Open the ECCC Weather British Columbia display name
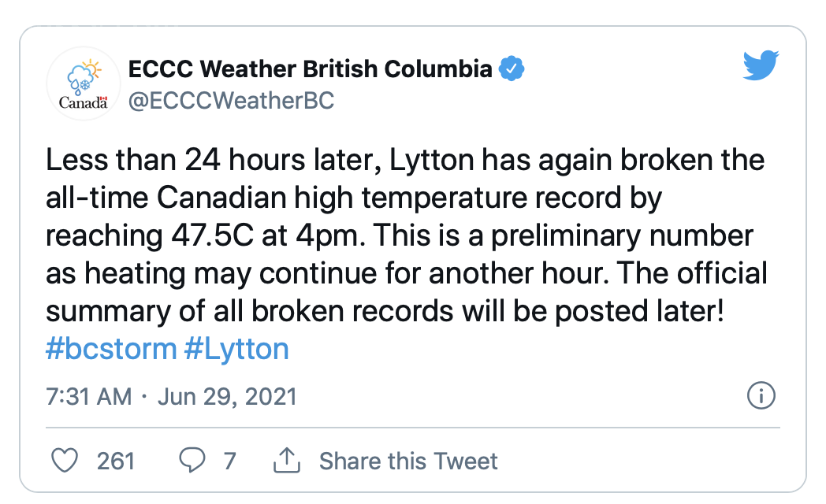The image size is (826, 504). pyautogui.click(x=310, y=69)
